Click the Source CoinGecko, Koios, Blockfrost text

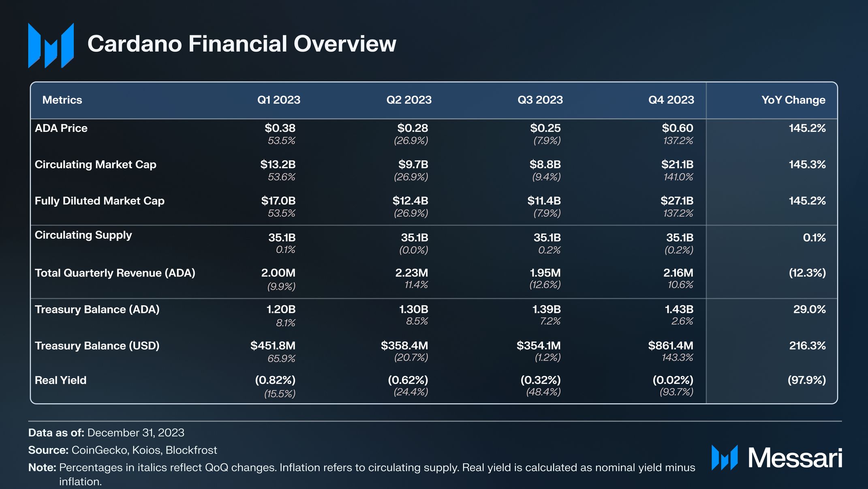(x=122, y=450)
